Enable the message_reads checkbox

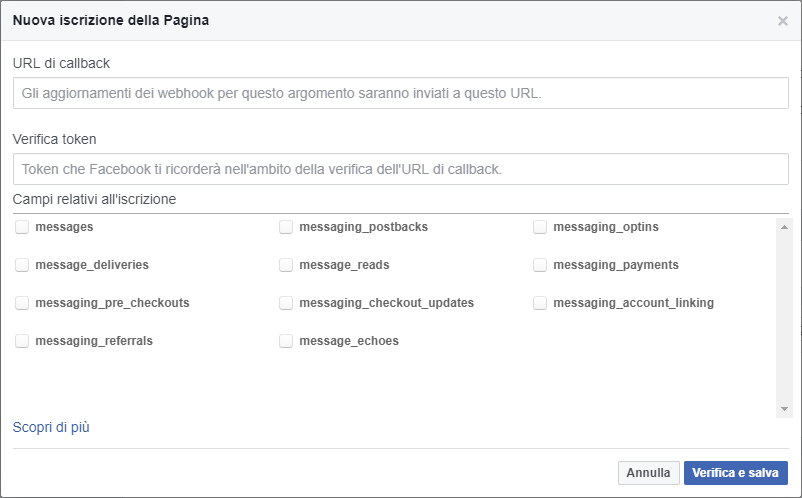tap(286, 265)
